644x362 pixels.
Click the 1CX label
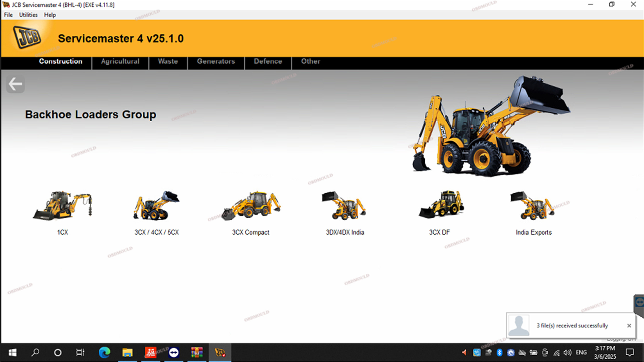62,232
